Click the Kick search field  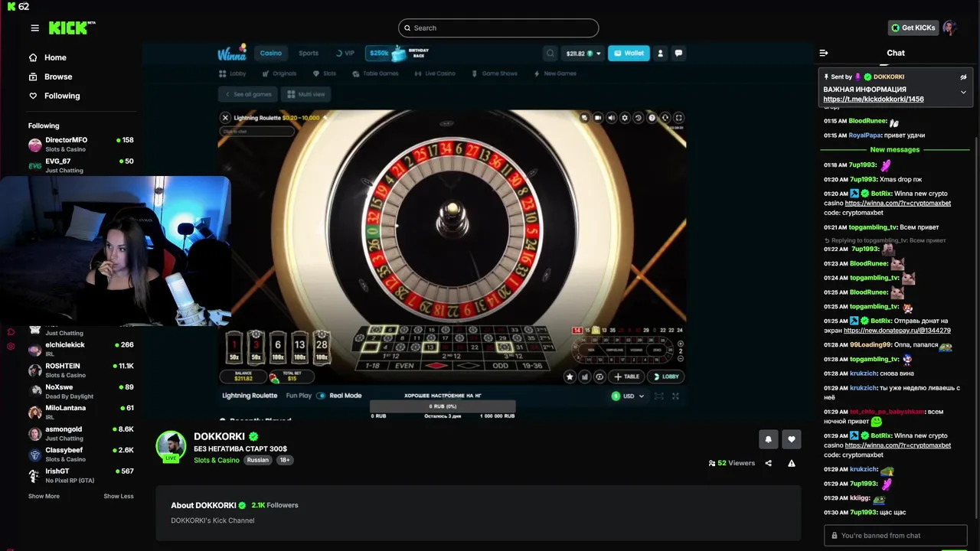[x=498, y=28]
